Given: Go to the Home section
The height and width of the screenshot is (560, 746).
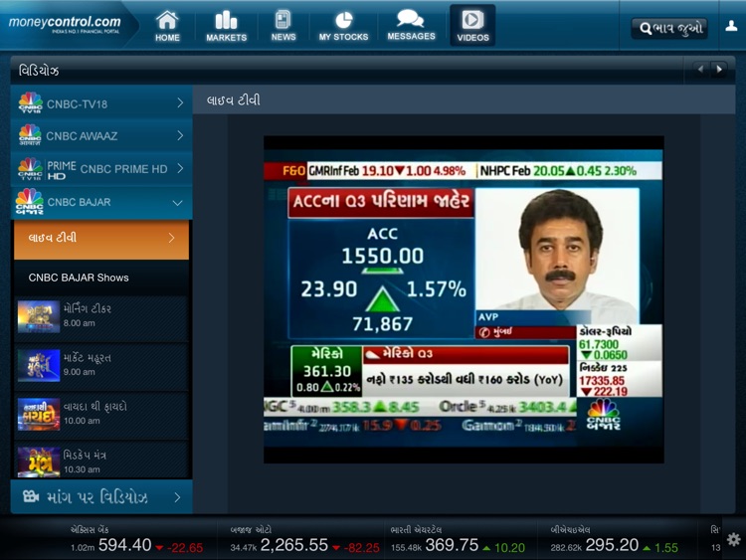Looking at the screenshot, I should 167,26.
